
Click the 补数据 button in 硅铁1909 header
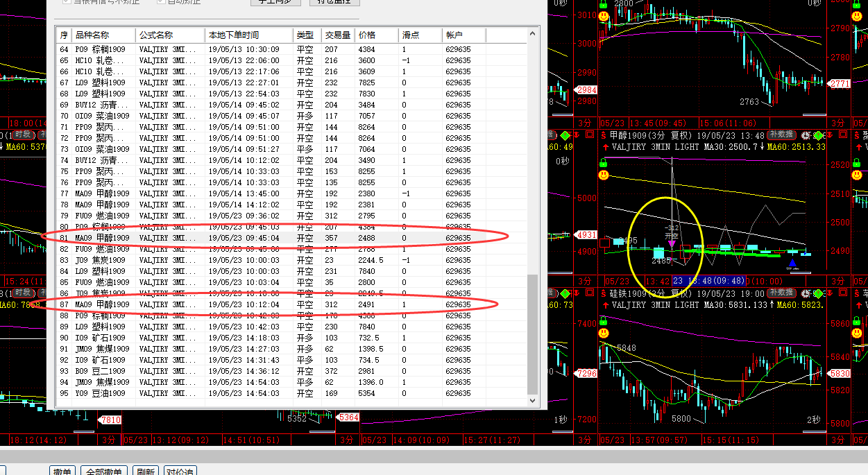click(x=781, y=294)
